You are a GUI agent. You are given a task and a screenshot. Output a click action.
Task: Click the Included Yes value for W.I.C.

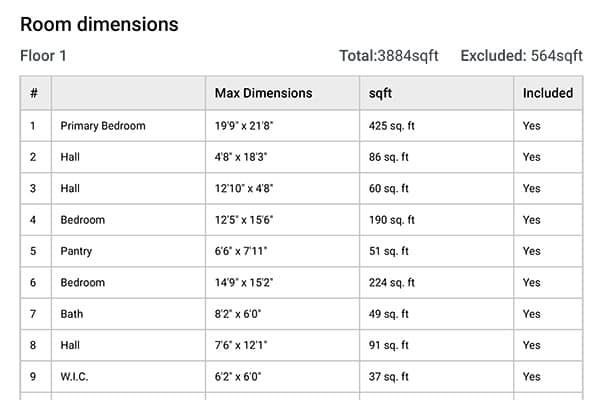click(531, 377)
